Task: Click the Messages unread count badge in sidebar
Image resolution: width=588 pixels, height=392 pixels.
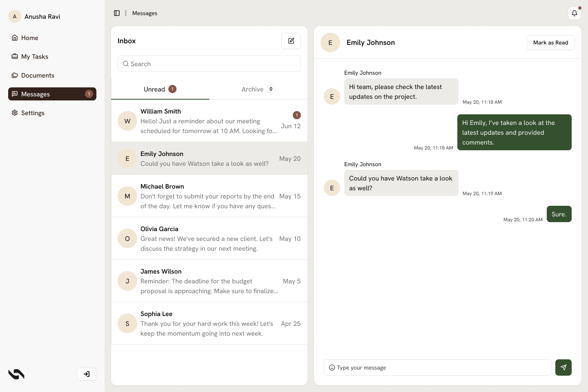Action: [x=89, y=94]
